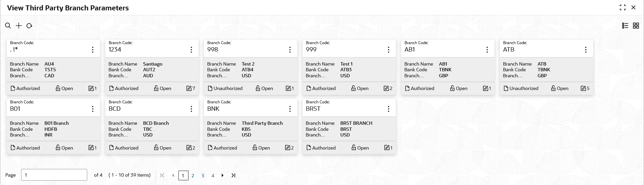Screen dimensions: 644x185
Task: Select page 3 in pagination
Action: click(203, 176)
